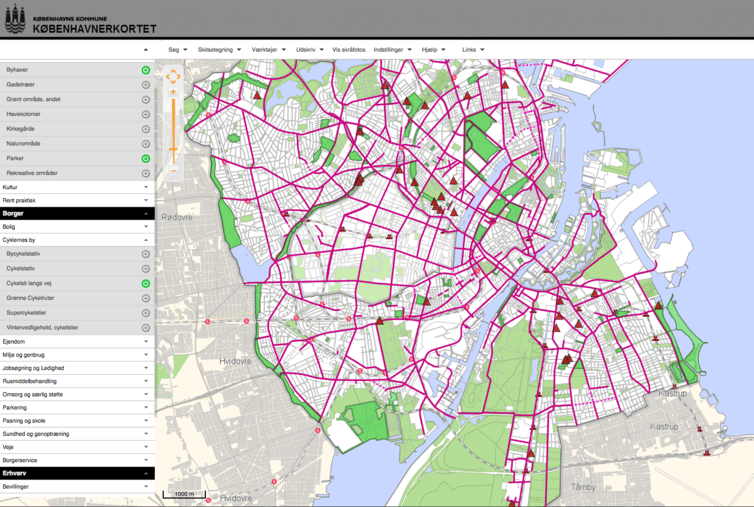Enable the Gadetræer layer
Viewport: 754px width, 507px height.
[146, 85]
